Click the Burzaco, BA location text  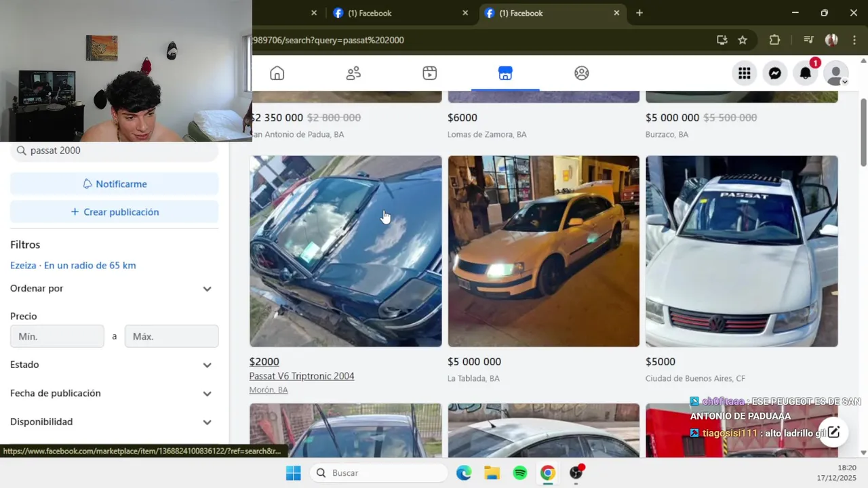click(x=667, y=134)
